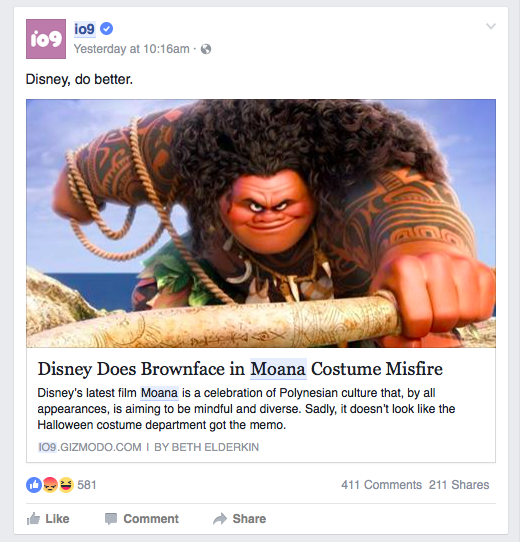525x542 pixels.
Task: Open the Yesterday at 10:16am timestamp
Action: [132, 49]
